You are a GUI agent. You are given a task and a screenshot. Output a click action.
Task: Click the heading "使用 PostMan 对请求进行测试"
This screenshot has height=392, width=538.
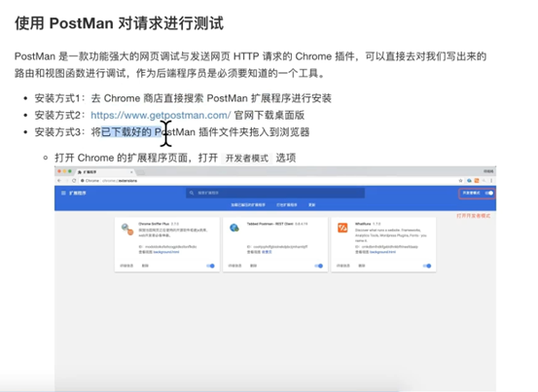pyautogui.click(x=119, y=23)
